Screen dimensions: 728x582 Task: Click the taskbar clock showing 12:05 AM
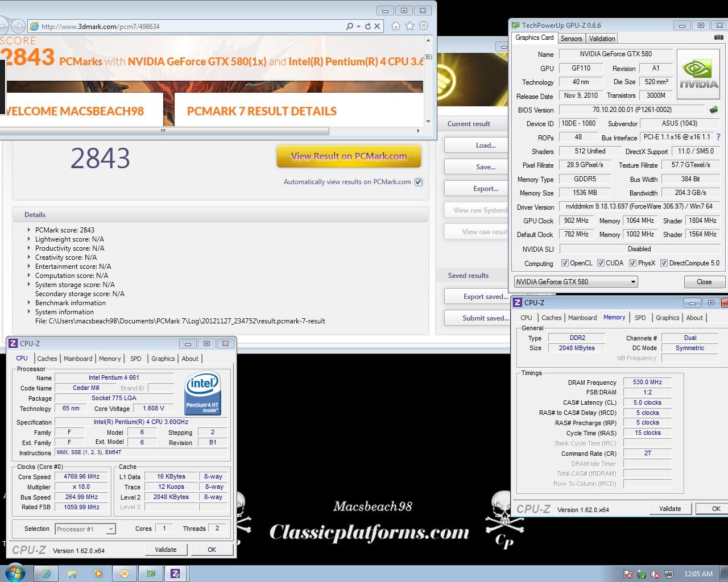click(x=698, y=574)
